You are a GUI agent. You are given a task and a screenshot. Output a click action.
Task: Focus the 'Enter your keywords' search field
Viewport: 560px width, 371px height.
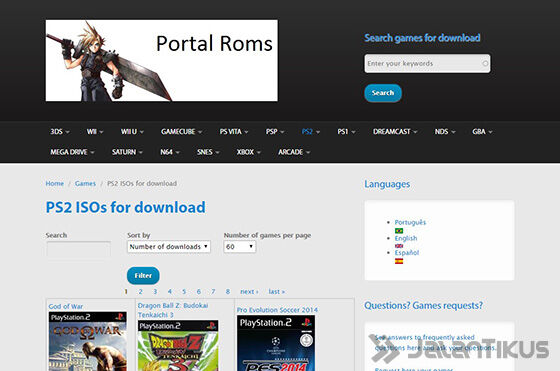tap(427, 64)
